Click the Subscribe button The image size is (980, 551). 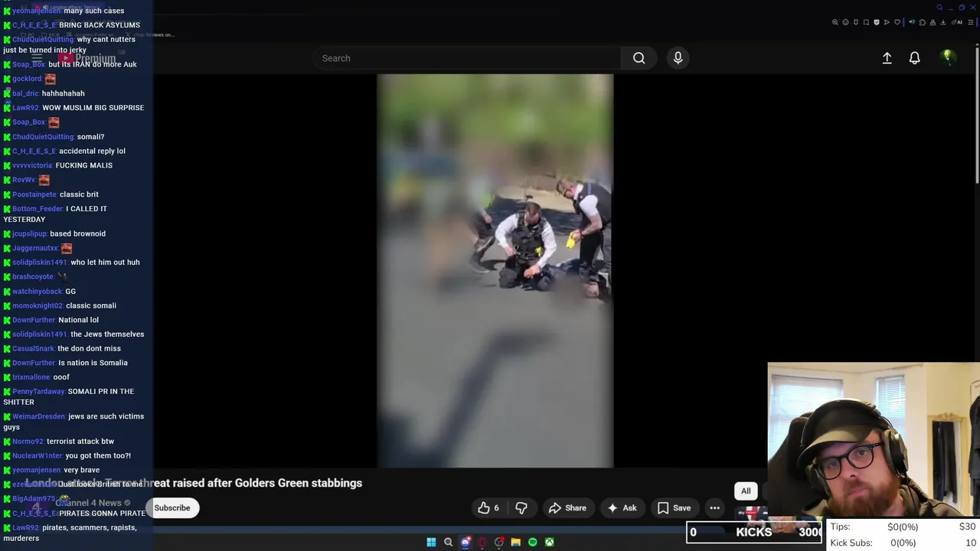[x=172, y=508]
